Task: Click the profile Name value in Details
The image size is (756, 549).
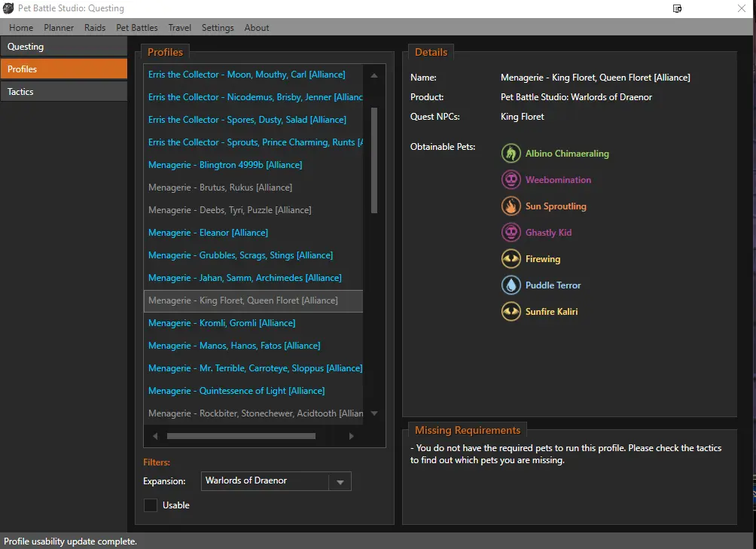Action: 596,77
